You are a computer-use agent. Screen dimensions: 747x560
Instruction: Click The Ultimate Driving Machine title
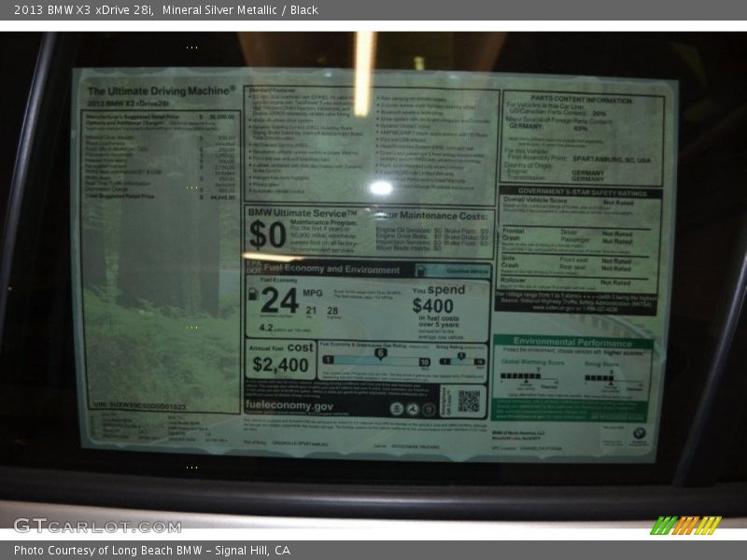(161, 91)
